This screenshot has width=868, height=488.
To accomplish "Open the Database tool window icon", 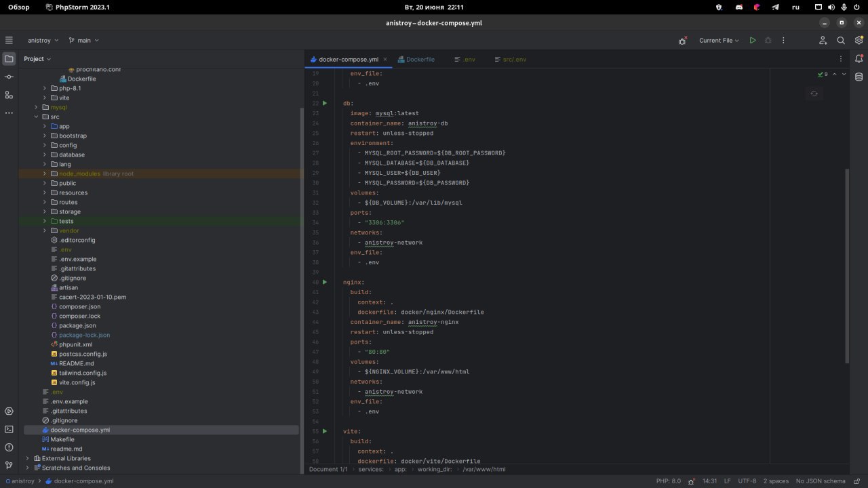I will point(859,77).
